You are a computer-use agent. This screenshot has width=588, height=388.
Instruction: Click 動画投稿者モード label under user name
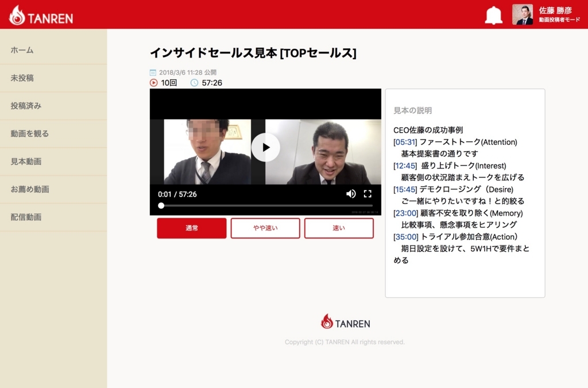coord(559,20)
